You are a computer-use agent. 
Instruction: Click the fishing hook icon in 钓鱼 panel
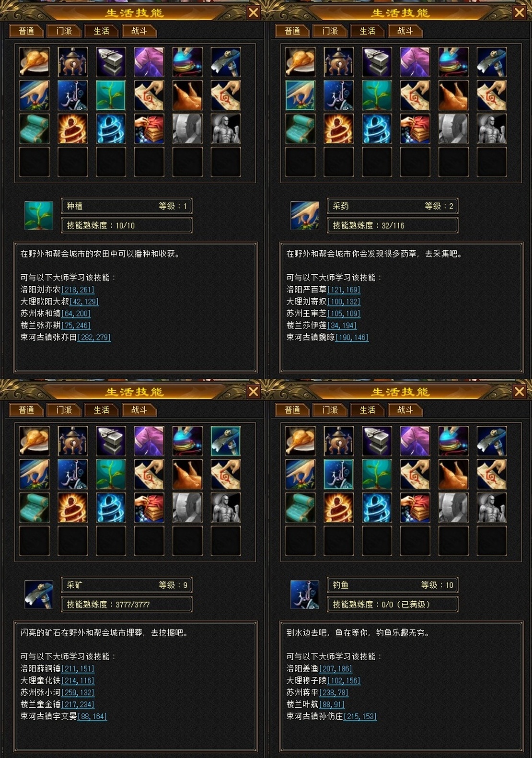pos(338,474)
